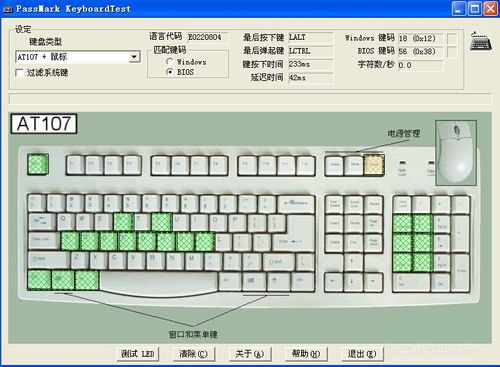Click the F12 key on the keyboard image
Viewport: 500px width, 367px height.
pos(305,165)
